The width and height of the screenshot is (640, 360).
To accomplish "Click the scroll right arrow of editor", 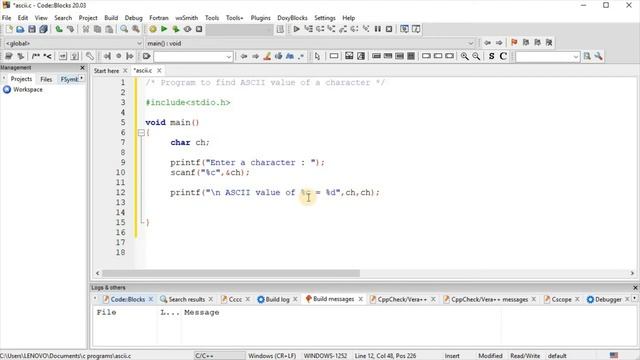I will click(632, 273).
